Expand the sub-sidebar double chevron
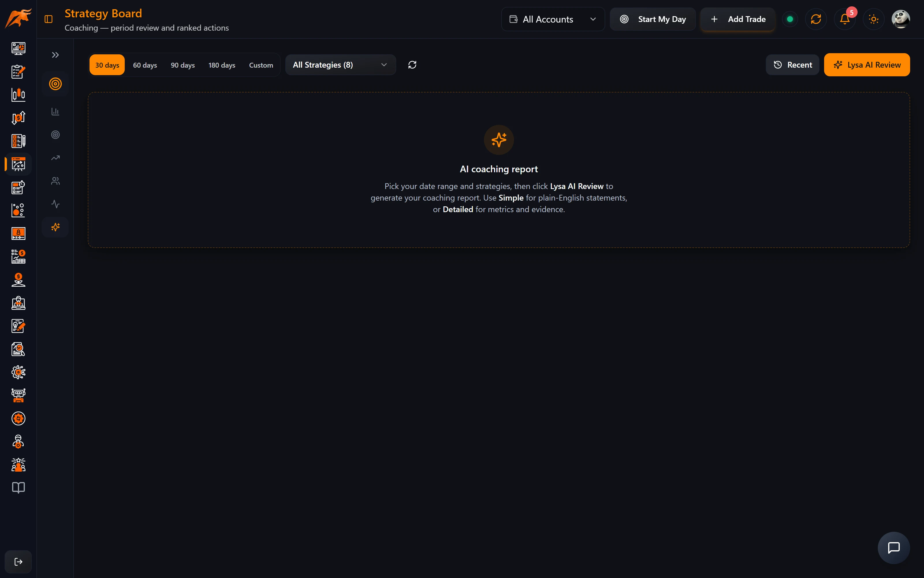This screenshot has width=924, height=578. pos(55,55)
